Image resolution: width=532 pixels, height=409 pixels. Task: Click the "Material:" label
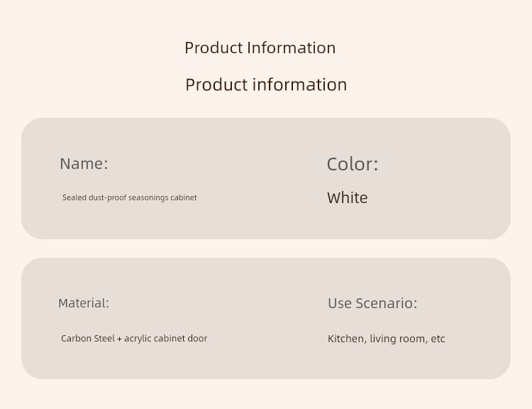(x=84, y=303)
